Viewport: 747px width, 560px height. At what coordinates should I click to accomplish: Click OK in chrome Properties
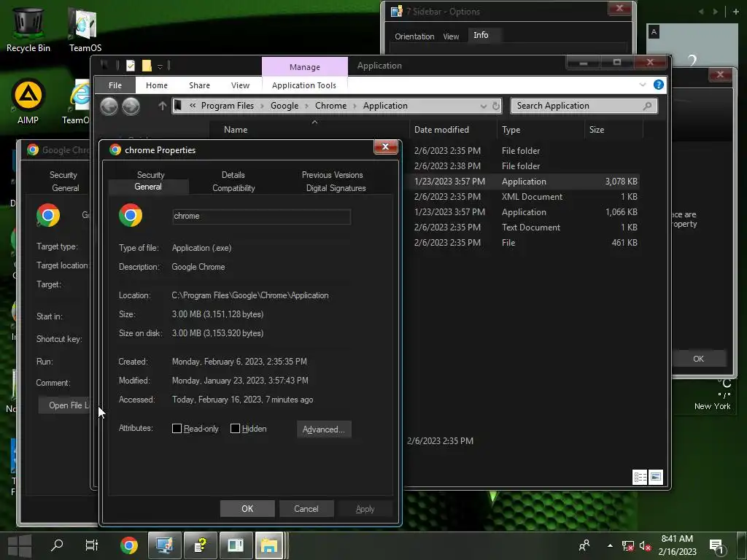247,508
